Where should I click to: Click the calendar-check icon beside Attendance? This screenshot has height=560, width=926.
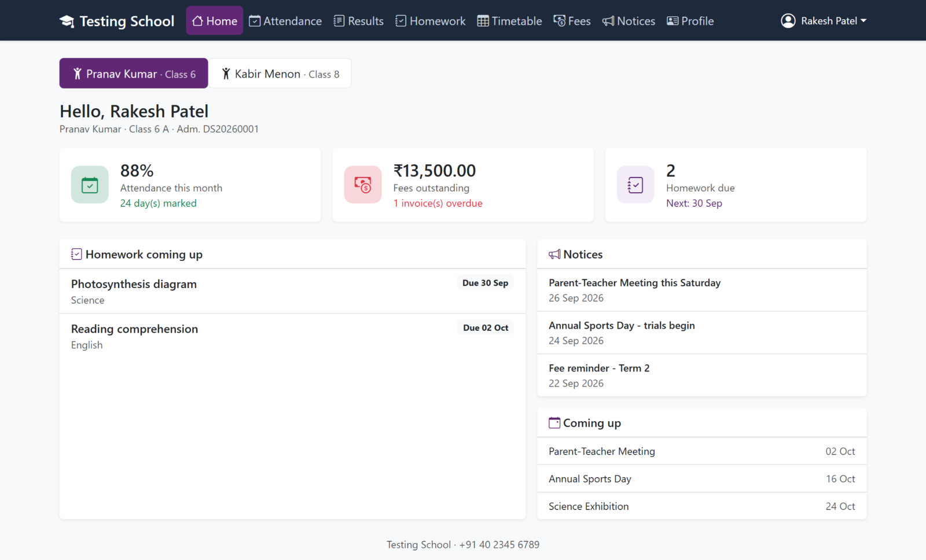point(255,21)
